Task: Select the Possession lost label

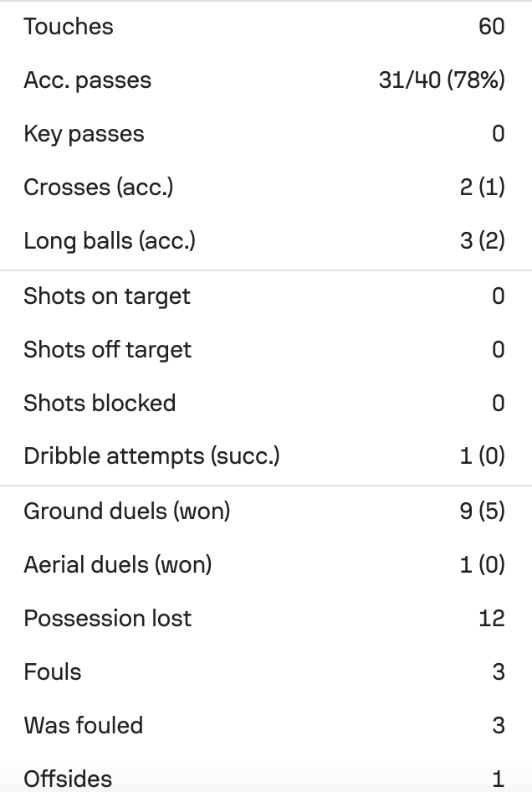Action: 108,618
